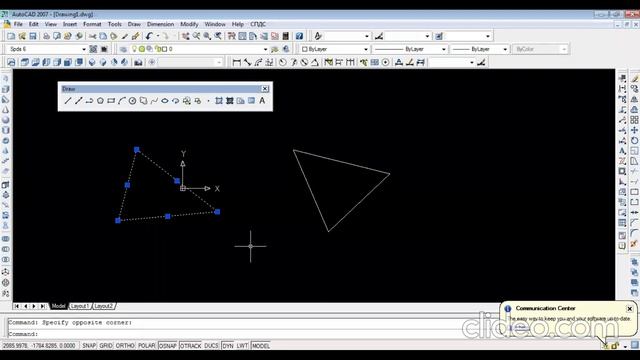Toggle GRID display in status bar
Screen dimensions: 640x360
tap(106, 346)
